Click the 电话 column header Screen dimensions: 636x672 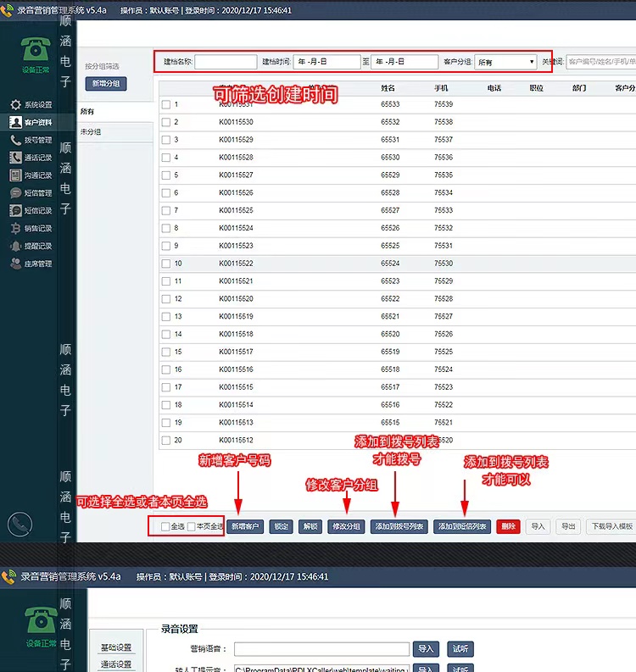tap(494, 88)
